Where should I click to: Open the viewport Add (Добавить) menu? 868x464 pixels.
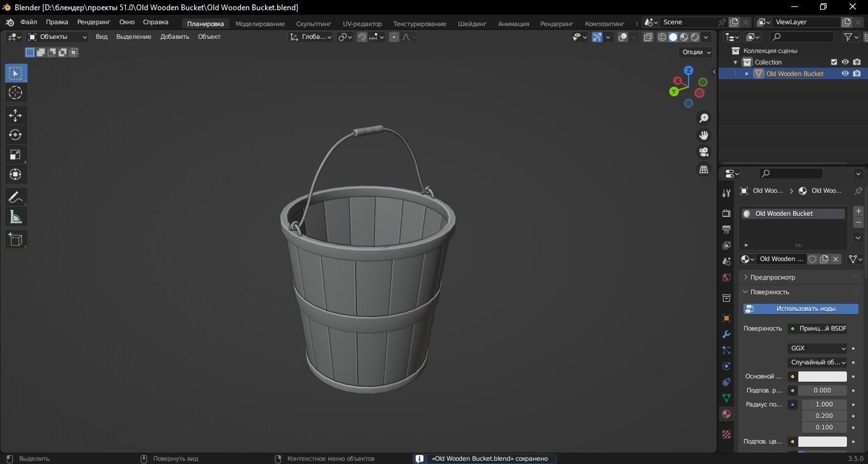(174, 37)
